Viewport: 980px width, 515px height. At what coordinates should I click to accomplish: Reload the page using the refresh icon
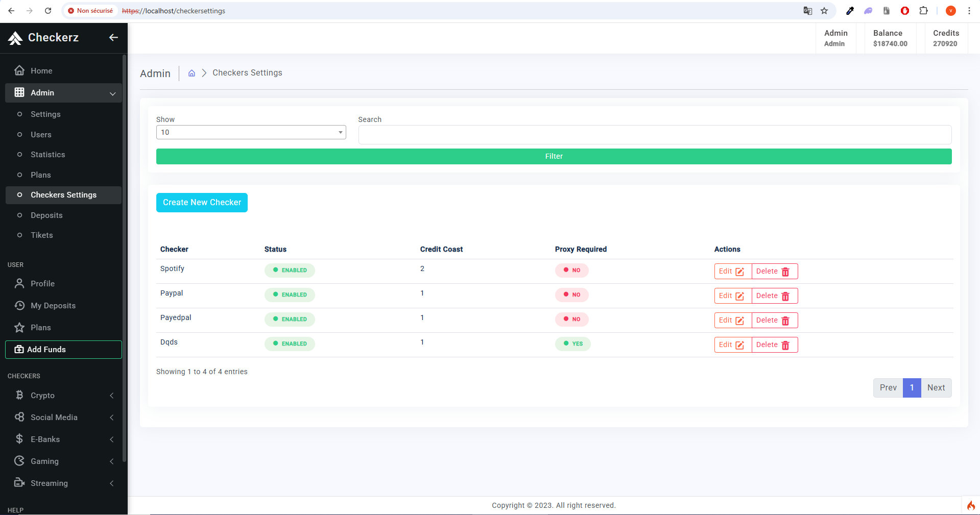(x=48, y=11)
